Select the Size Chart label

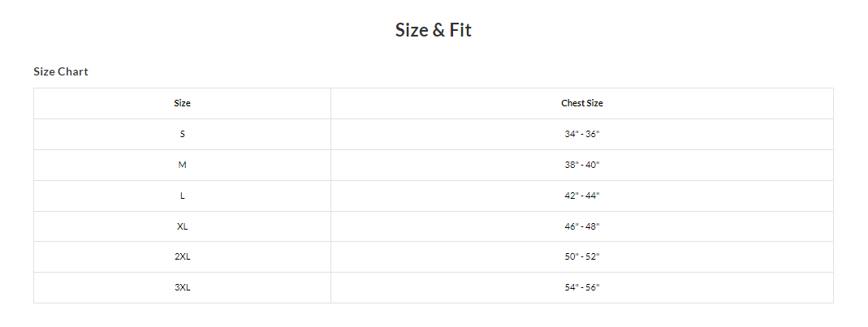point(61,71)
